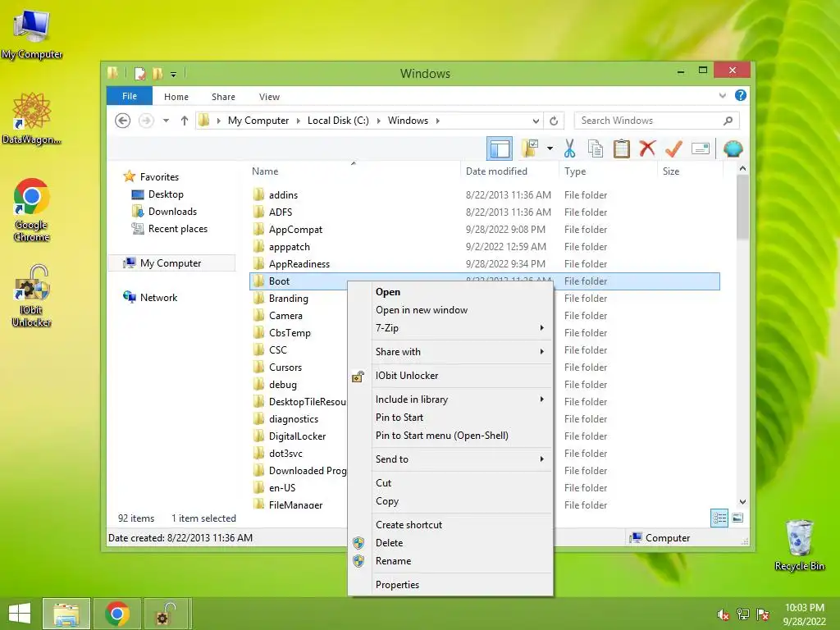Toggle the navigation pane layout button
Viewport: 840px width, 630px height.
click(500, 148)
